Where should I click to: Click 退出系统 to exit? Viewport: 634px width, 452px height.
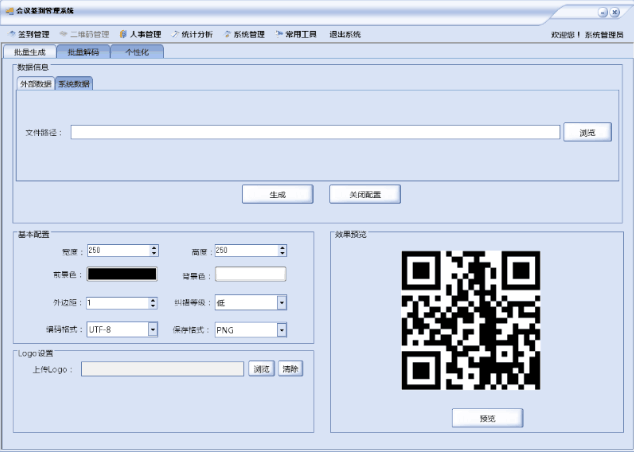[x=345, y=34]
